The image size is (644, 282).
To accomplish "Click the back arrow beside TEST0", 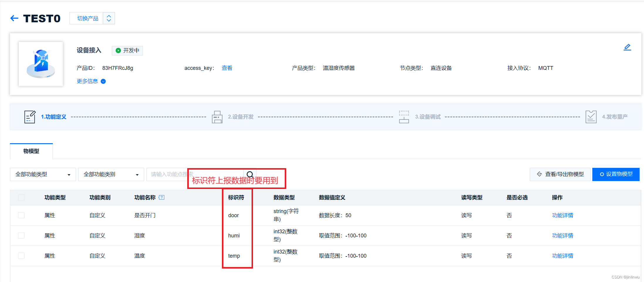I will [14, 18].
